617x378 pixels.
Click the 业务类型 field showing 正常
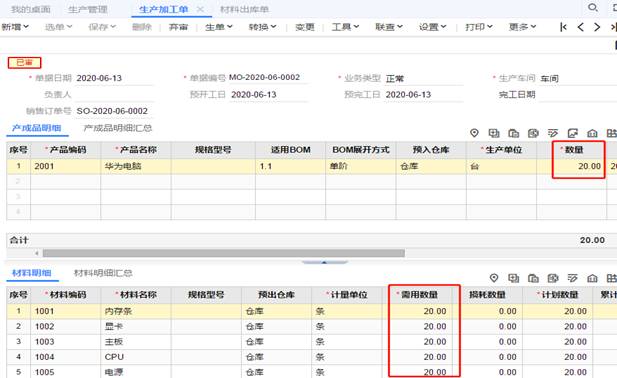tap(423, 78)
